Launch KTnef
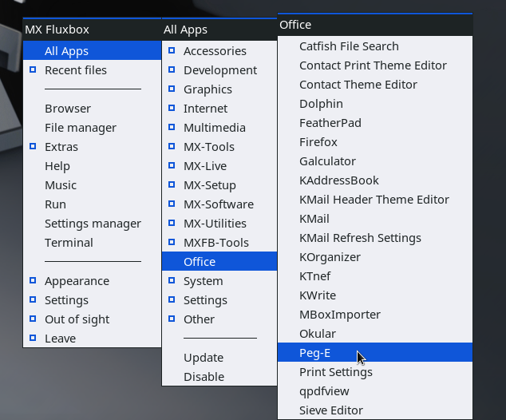The image size is (506, 420). pyautogui.click(x=375, y=276)
